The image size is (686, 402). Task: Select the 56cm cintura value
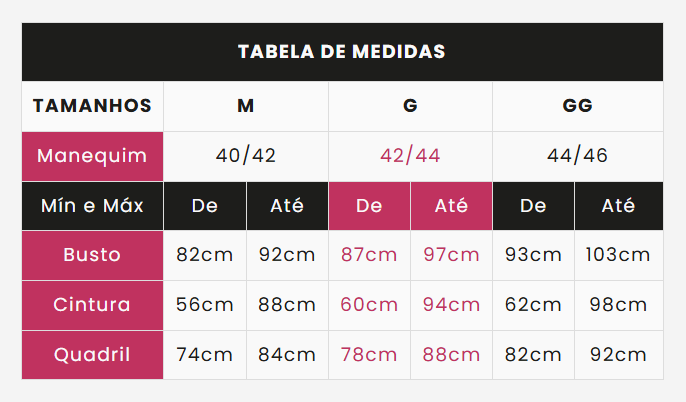tap(205, 305)
